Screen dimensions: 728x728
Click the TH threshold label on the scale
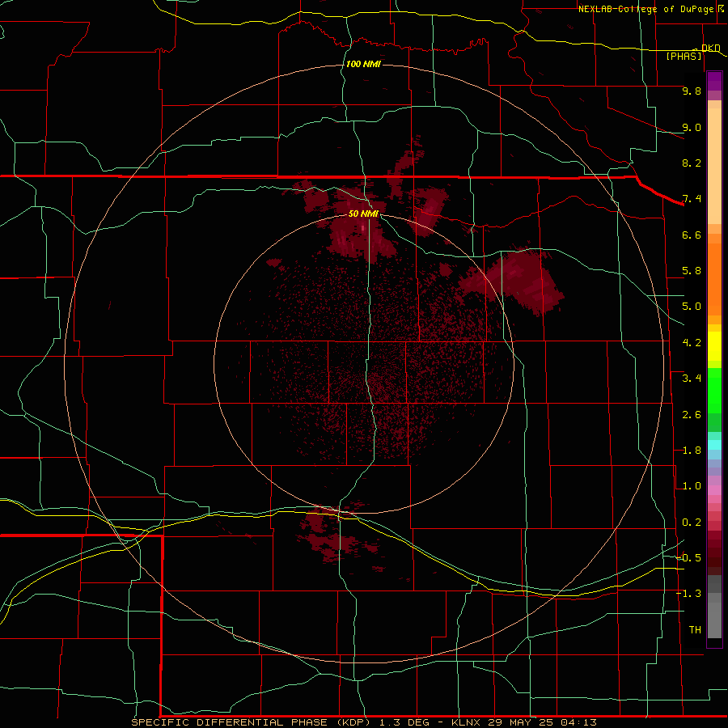695,630
